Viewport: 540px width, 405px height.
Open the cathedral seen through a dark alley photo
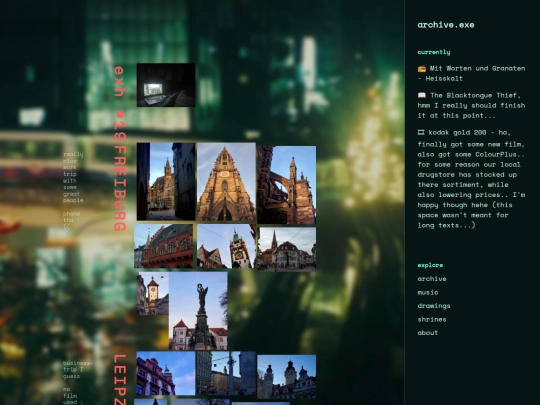click(x=166, y=181)
